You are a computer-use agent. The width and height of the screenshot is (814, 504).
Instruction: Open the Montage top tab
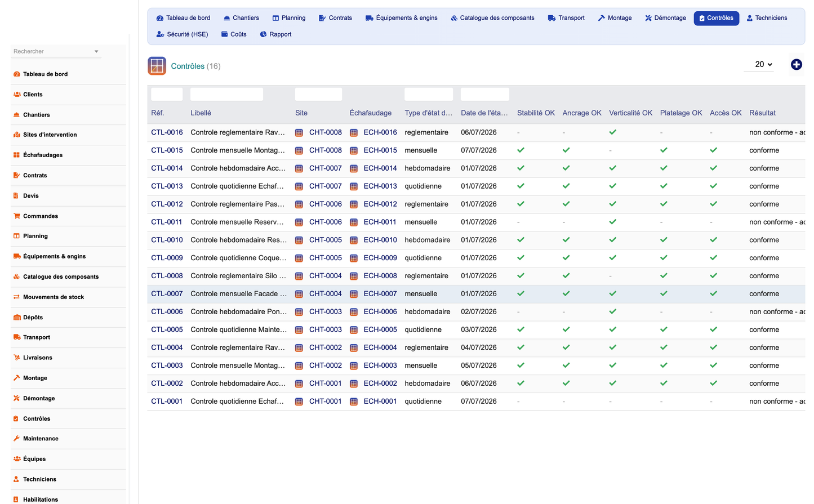click(x=615, y=18)
